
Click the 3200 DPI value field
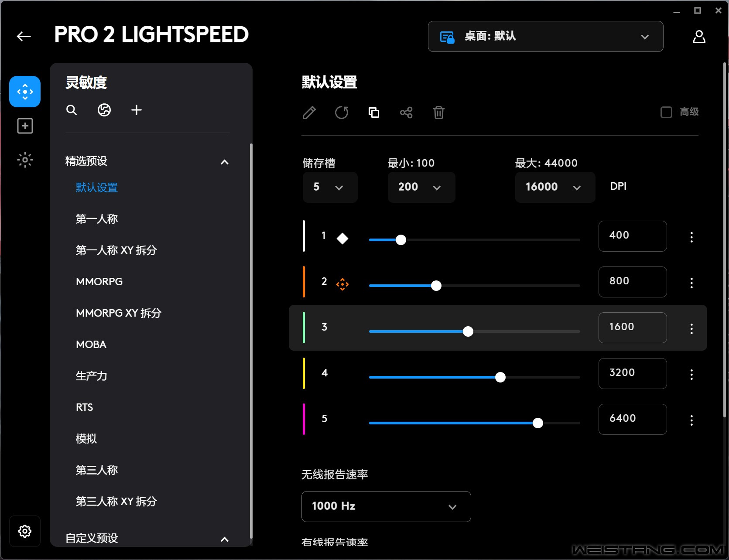(x=633, y=373)
